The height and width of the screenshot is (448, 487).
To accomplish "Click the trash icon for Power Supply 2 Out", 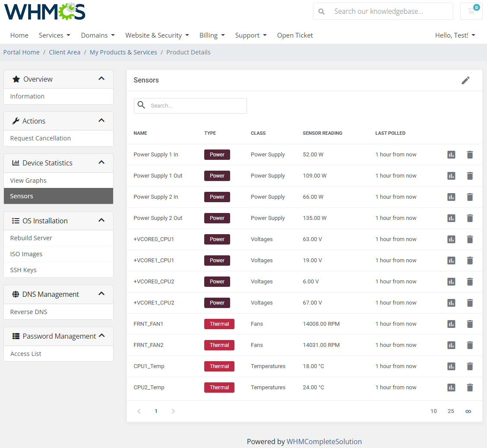I will point(470,218).
